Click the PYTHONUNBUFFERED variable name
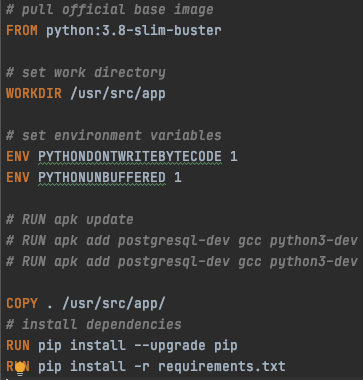This screenshot has width=363, height=380. pyautogui.click(x=102, y=177)
